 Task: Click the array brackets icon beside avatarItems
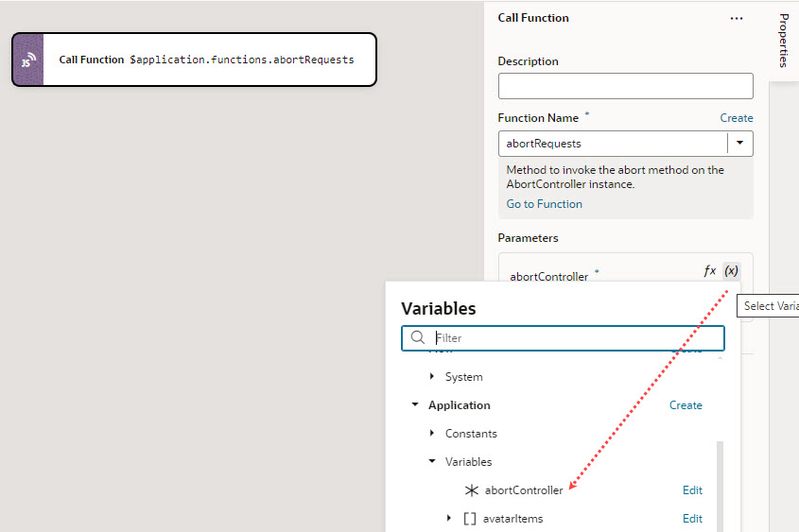470,519
